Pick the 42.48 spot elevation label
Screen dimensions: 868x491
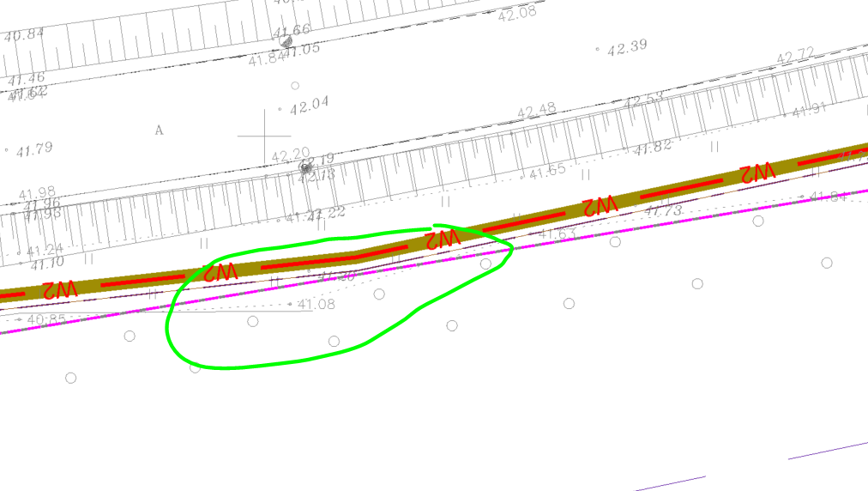tap(536, 111)
